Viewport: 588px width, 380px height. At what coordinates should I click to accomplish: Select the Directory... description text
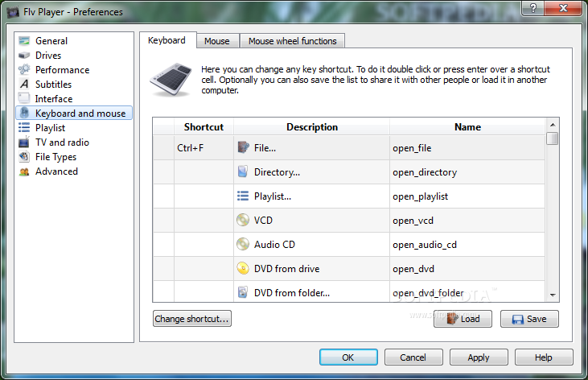coord(278,172)
